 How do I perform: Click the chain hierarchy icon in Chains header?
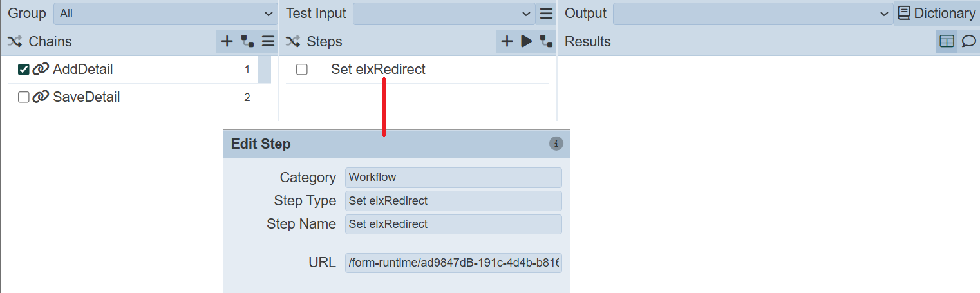[247, 42]
